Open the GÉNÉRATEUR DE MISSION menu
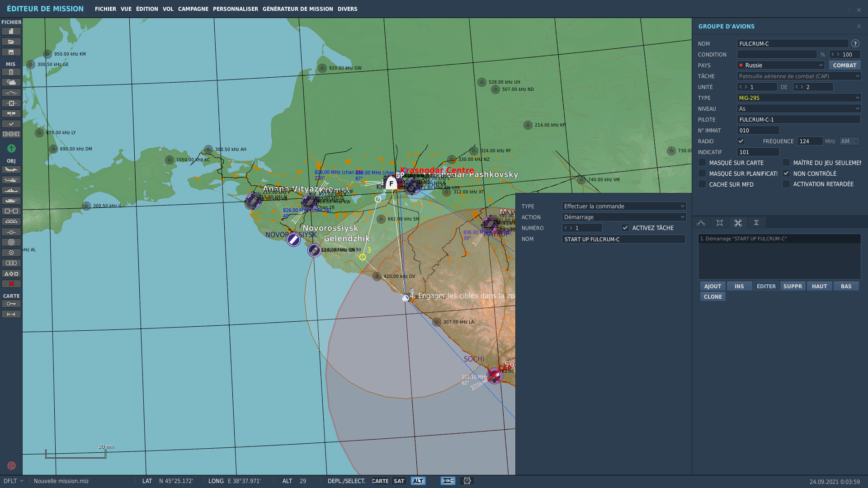The image size is (868, 488). point(298,9)
